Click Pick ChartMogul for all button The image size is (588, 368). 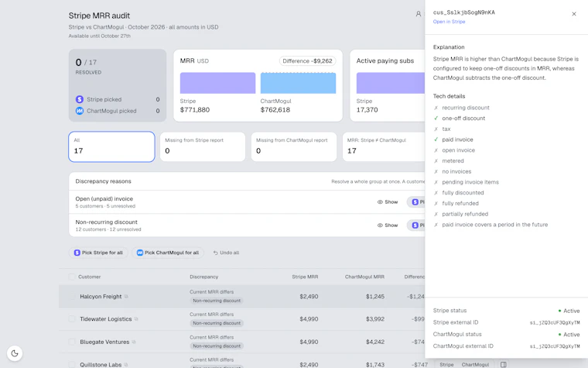pyautogui.click(x=168, y=253)
